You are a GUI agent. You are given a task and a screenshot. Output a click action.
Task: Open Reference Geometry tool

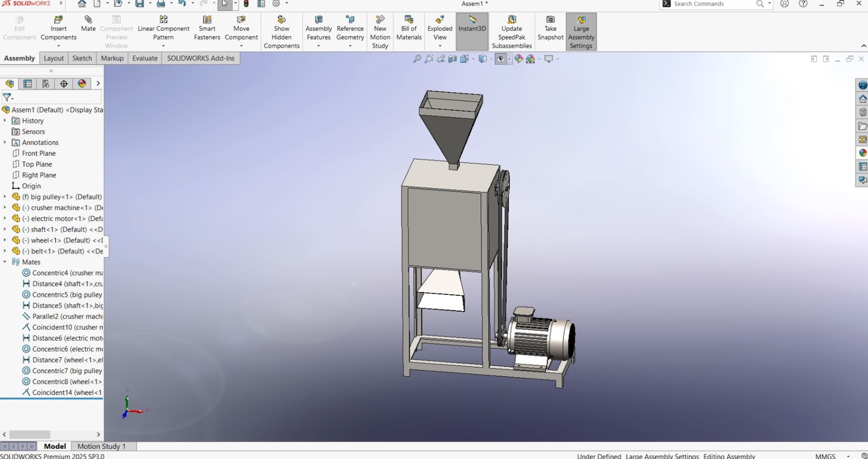[x=350, y=28]
